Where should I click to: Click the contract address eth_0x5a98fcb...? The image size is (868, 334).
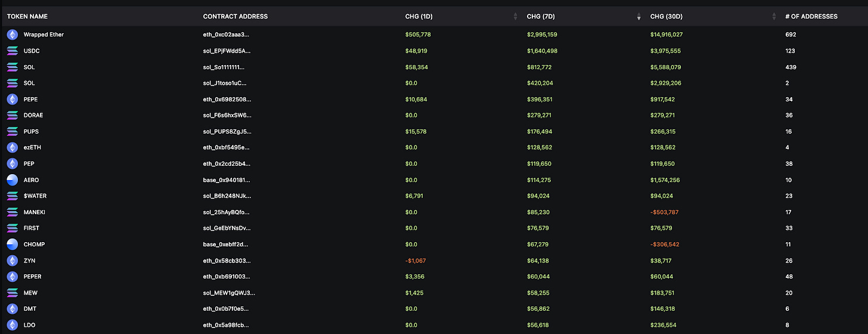tap(227, 325)
